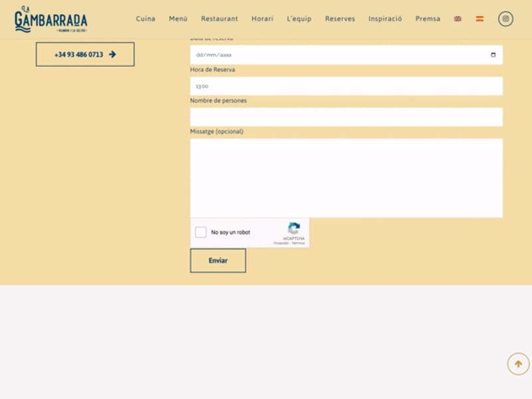
Task: Switch language using the Spanish flag
Action: (x=477, y=19)
